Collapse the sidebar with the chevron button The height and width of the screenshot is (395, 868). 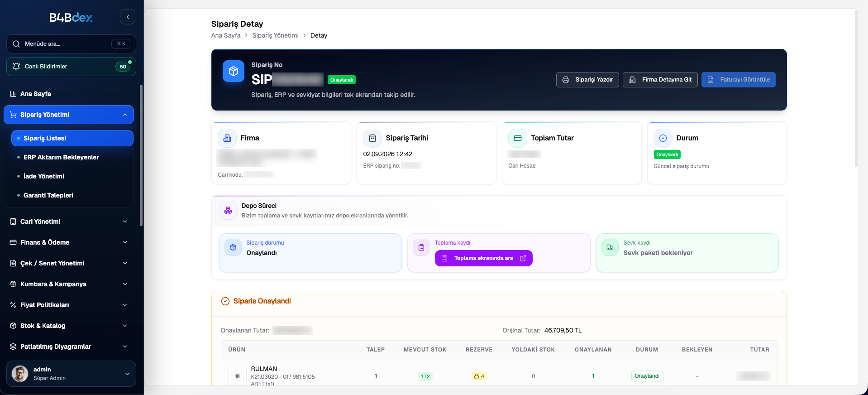point(128,17)
